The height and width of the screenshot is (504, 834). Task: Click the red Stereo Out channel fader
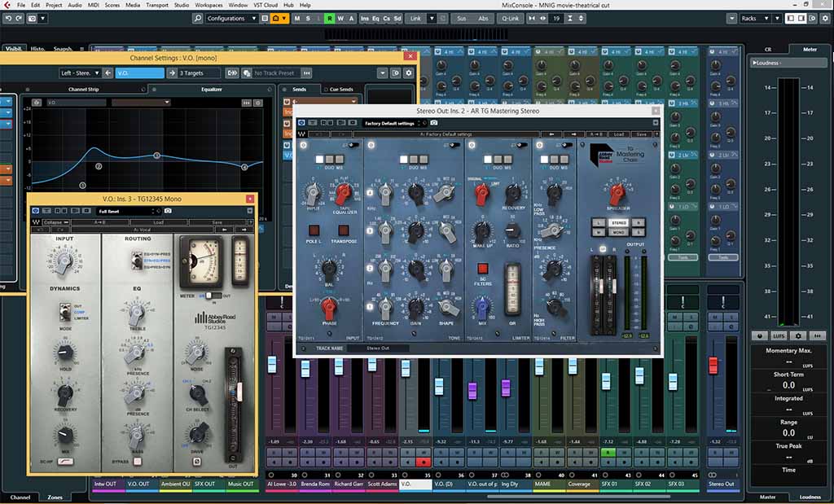tap(713, 366)
